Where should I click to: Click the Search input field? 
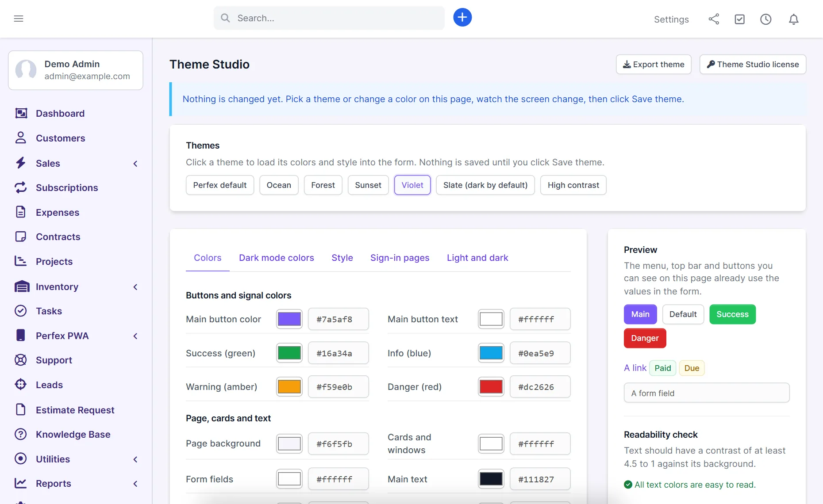click(329, 18)
